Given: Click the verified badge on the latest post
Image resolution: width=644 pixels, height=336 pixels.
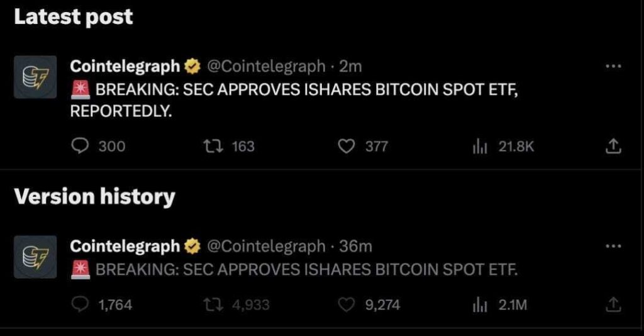Looking at the screenshot, I should pos(192,65).
